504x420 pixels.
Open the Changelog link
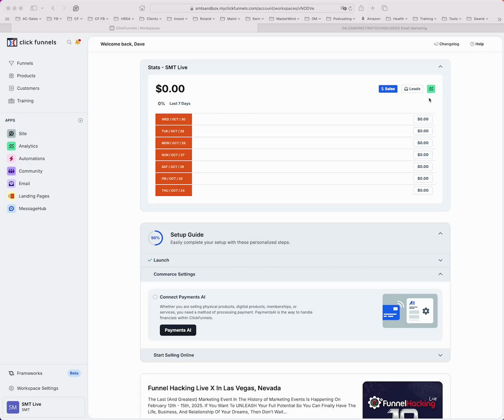447,44
